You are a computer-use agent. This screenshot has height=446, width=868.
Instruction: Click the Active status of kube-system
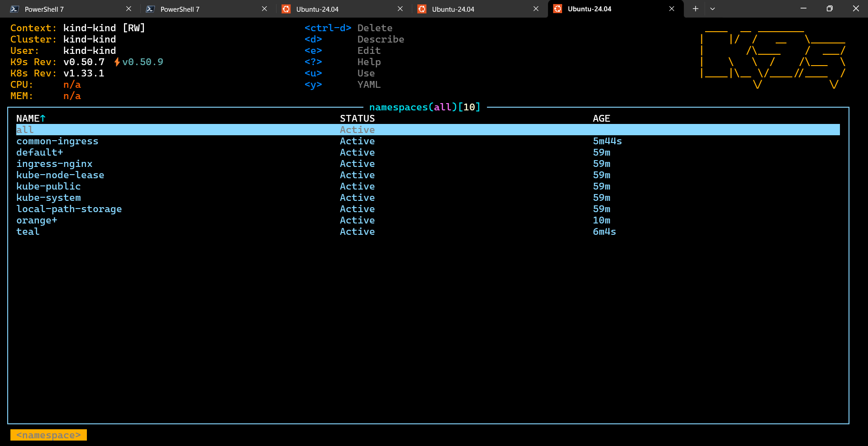pyautogui.click(x=357, y=198)
